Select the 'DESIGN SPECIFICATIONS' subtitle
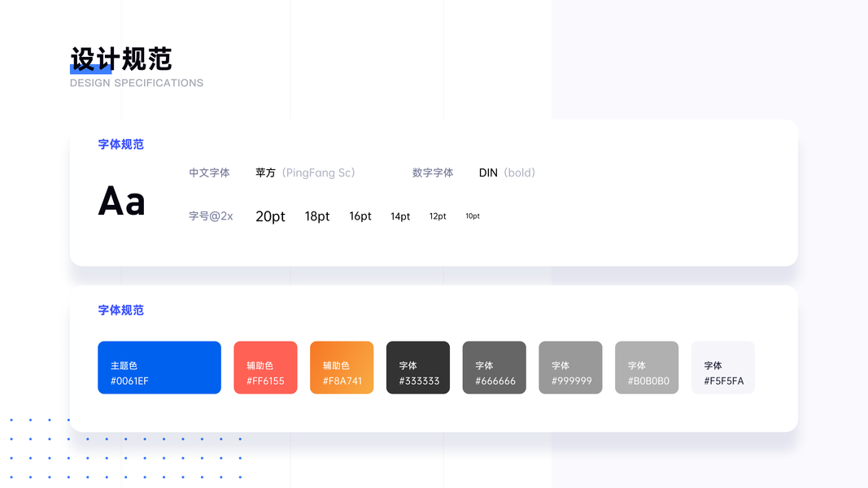The image size is (868, 488). [x=137, y=83]
